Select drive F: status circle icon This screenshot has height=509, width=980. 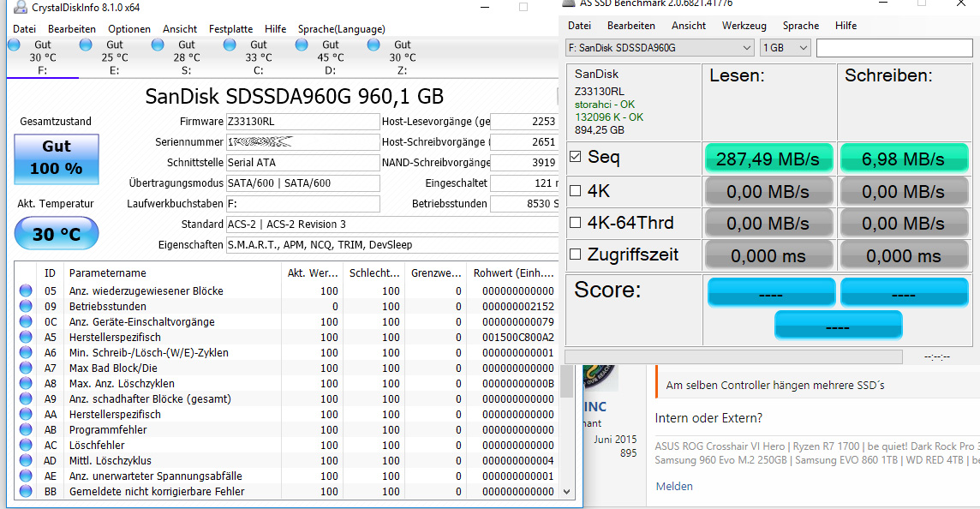click(14, 45)
